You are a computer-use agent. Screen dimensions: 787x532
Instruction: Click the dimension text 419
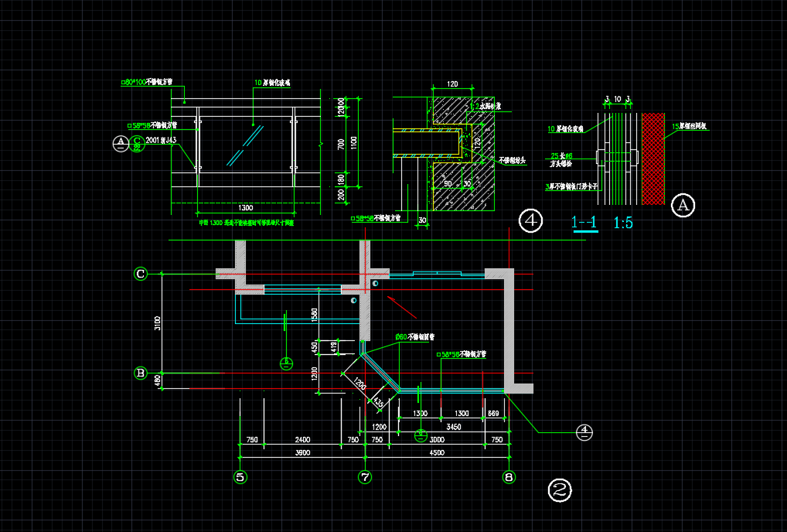(x=334, y=346)
